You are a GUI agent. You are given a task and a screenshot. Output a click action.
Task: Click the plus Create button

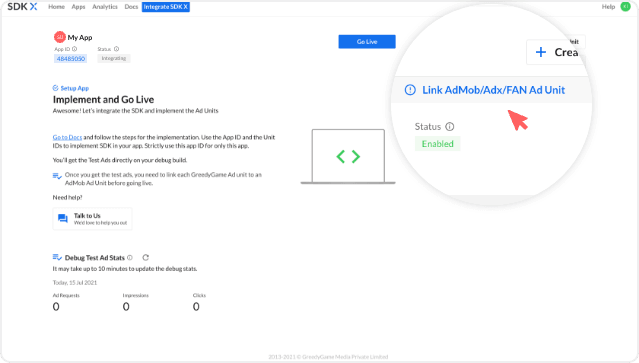556,52
